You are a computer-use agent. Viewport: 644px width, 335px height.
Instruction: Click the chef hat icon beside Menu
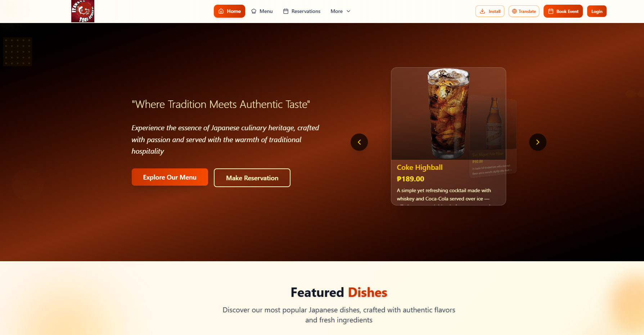[254, 11]
